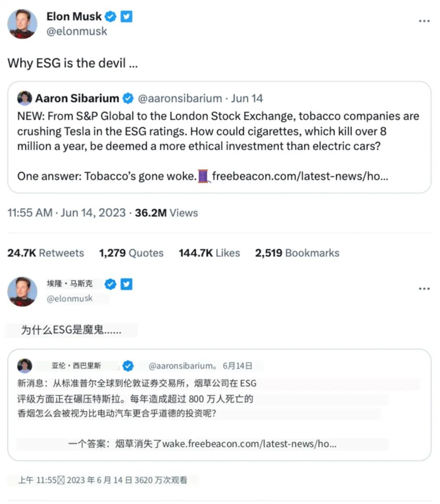
Task: Click Aaron Sibarium's verified checkmark icon
Action: pos(128,98)
